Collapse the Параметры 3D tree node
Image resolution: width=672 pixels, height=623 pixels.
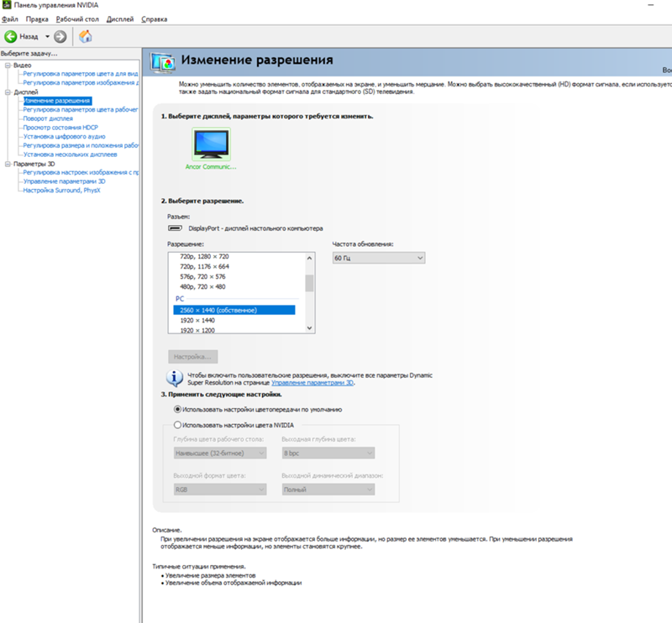(x=8, y=164)
